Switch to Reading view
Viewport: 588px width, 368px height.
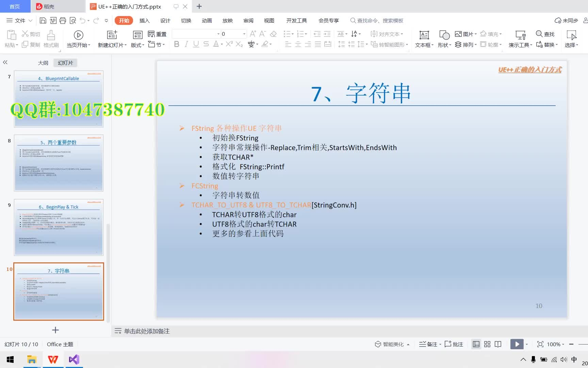pos(498,344)
